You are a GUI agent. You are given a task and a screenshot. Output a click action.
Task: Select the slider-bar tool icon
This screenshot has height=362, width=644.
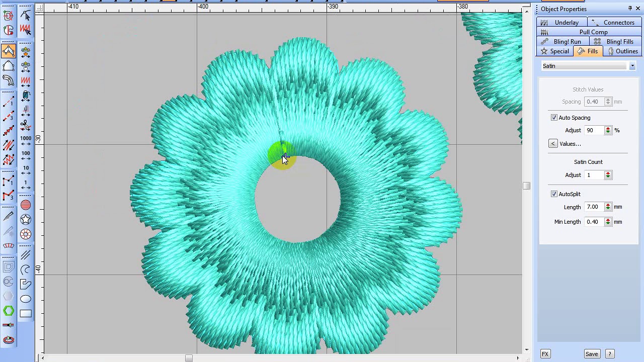(9, 325)
